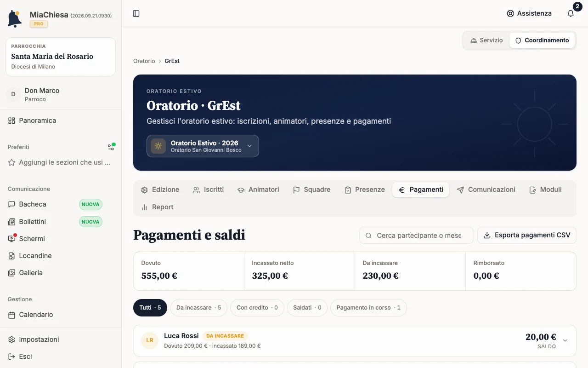Click the bar chart Report icon
Image resolution: width=588 pixels, height=368 pixels.
[x=144, y=207]
